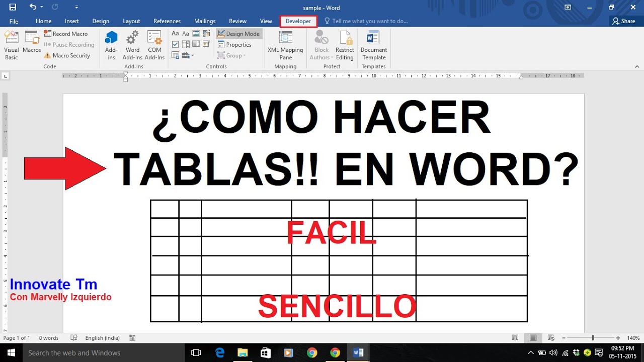Image resolution: width=644 pixels, height=362 pixels.
Task: Insert Building Block Gallery content control
Action: (x=206, y=34)
